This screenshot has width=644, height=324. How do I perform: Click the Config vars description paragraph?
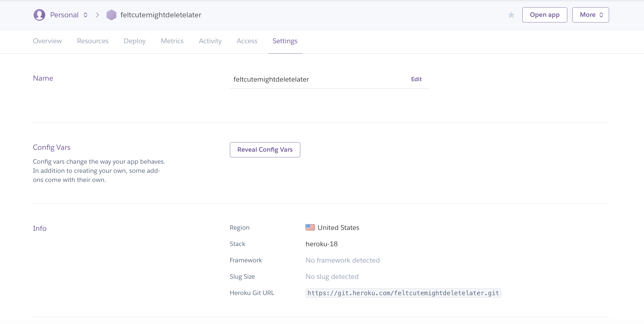pos(99,171)
